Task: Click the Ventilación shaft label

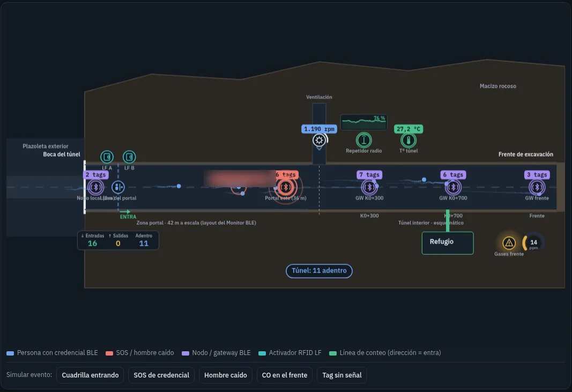Action: point(319,97)
